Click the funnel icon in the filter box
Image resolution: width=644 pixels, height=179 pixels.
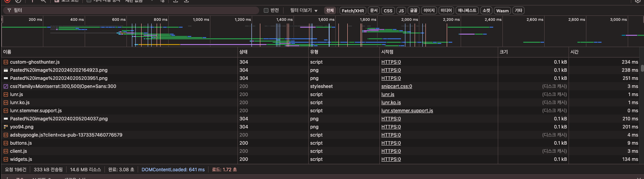pos(9,10)
